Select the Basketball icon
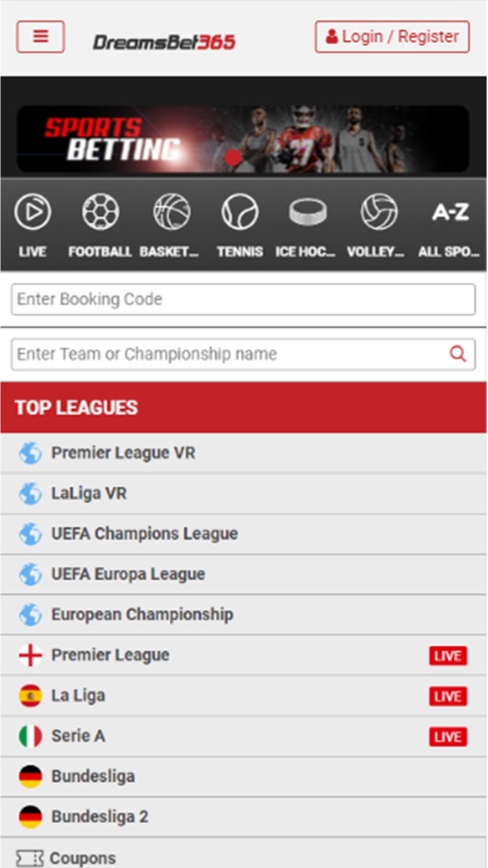488x868 pixels. pos(172,212)
